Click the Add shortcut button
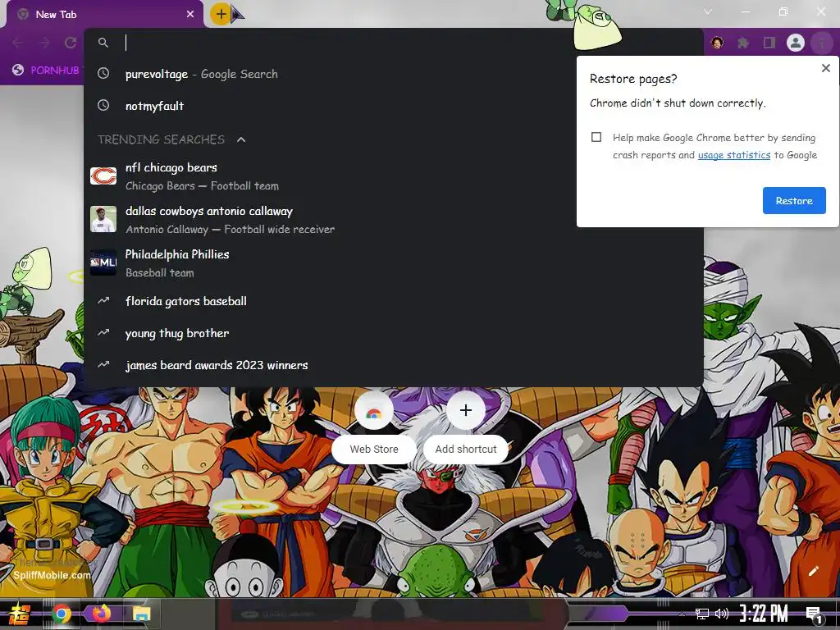 pyautogui.click(x=466, y=427)
